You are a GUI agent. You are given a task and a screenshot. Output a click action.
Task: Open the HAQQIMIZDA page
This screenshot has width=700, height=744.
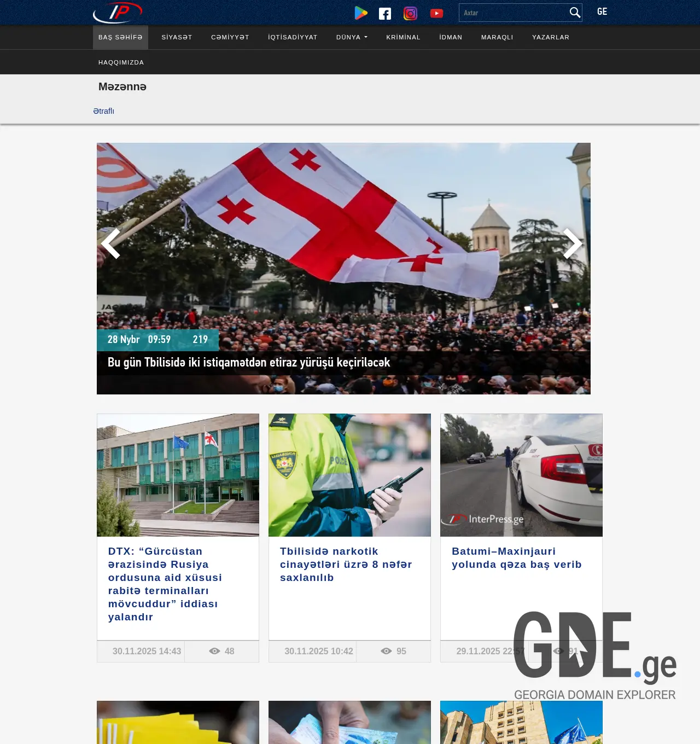[x=121, y=62]
